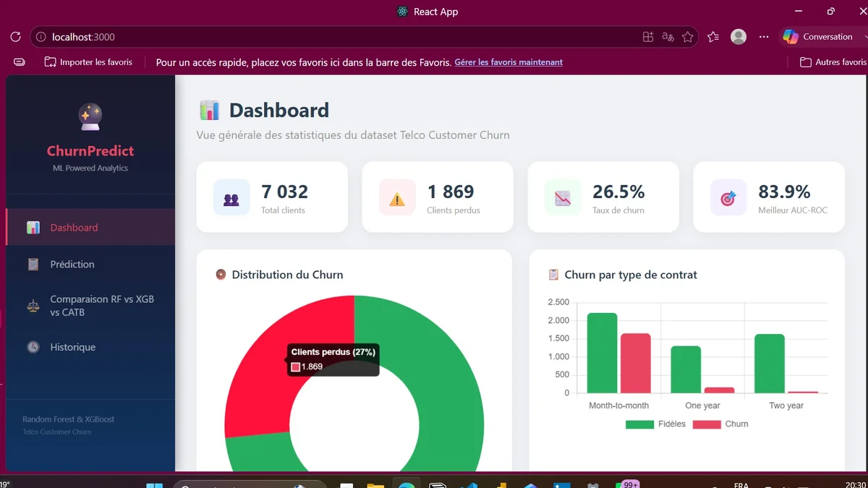Click the red swatch in the tooltip
This screenshot has height=488, width=868.
click(295, 367)
